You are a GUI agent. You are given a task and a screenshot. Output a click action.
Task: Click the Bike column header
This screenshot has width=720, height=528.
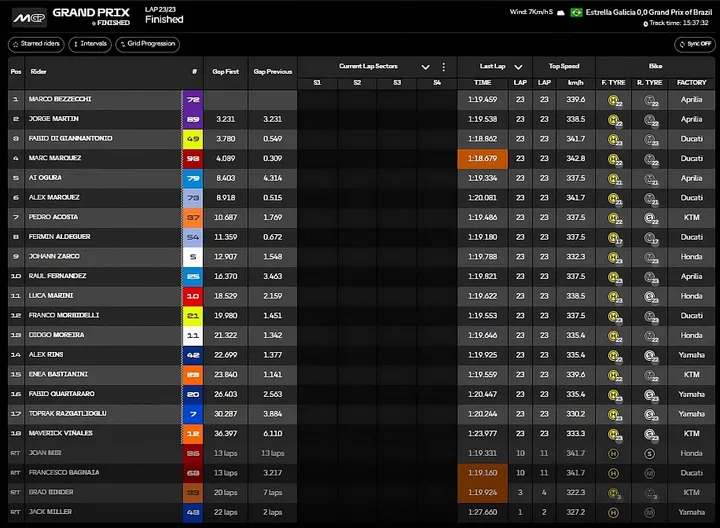pos(655,66)
